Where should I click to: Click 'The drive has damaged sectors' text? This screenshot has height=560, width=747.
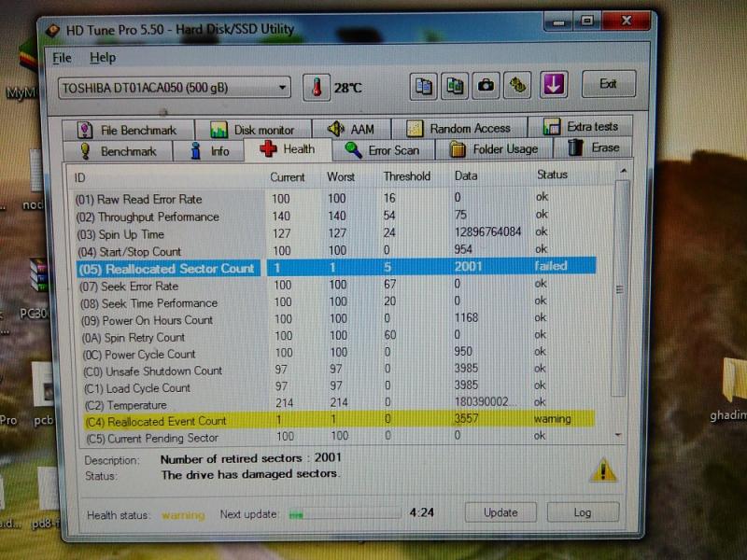[249, 474]
